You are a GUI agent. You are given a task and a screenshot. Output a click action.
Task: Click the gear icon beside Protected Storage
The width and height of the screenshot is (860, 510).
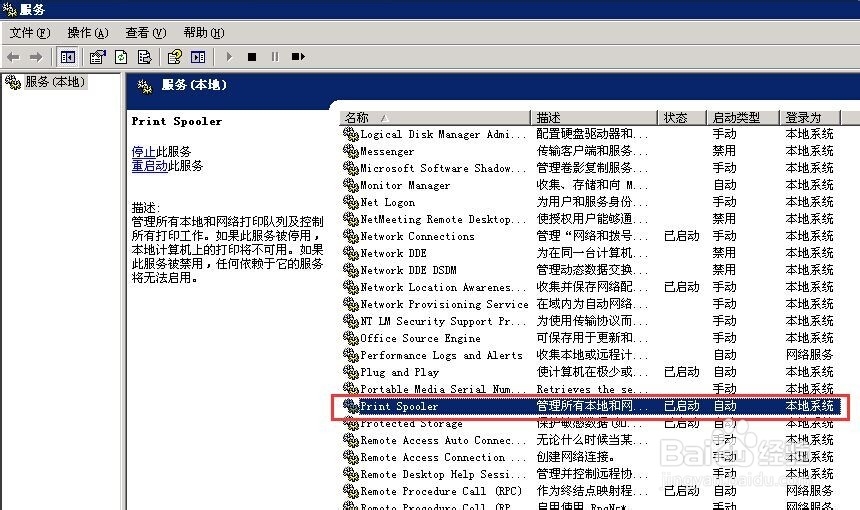point(350,423)
